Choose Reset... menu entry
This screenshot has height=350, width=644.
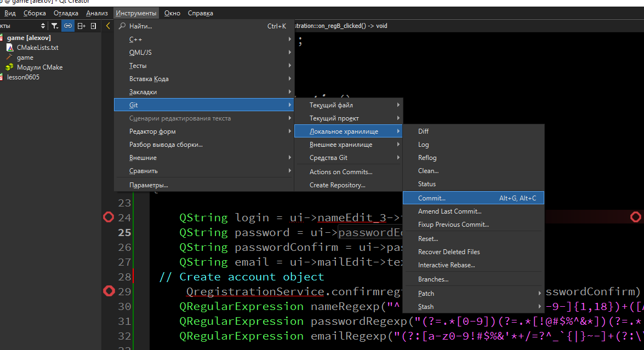(x=474, y=239)
